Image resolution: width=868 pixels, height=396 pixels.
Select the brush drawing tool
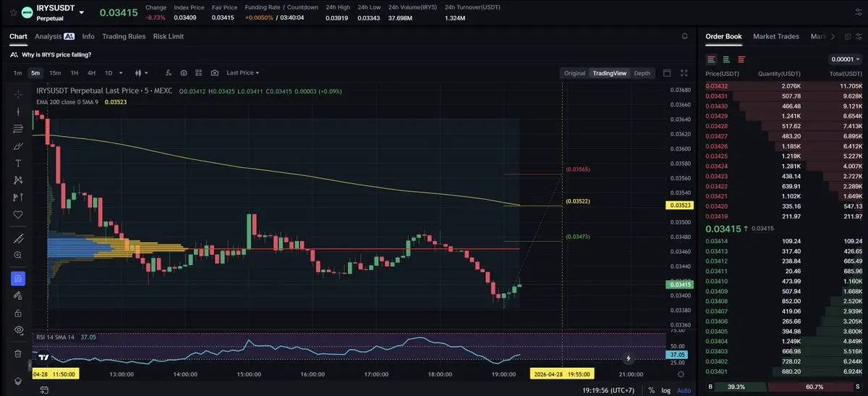(18, 146)
